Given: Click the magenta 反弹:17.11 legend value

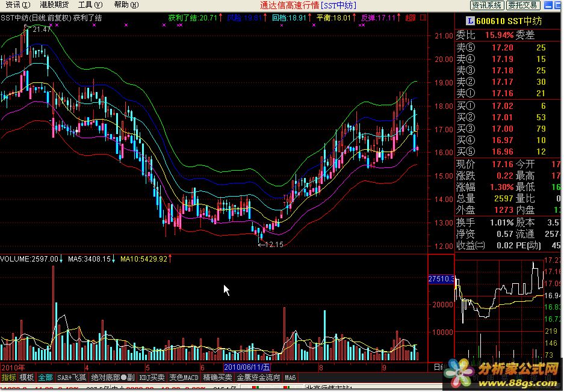Looking at the screenshot, I should tap(379, 17).
